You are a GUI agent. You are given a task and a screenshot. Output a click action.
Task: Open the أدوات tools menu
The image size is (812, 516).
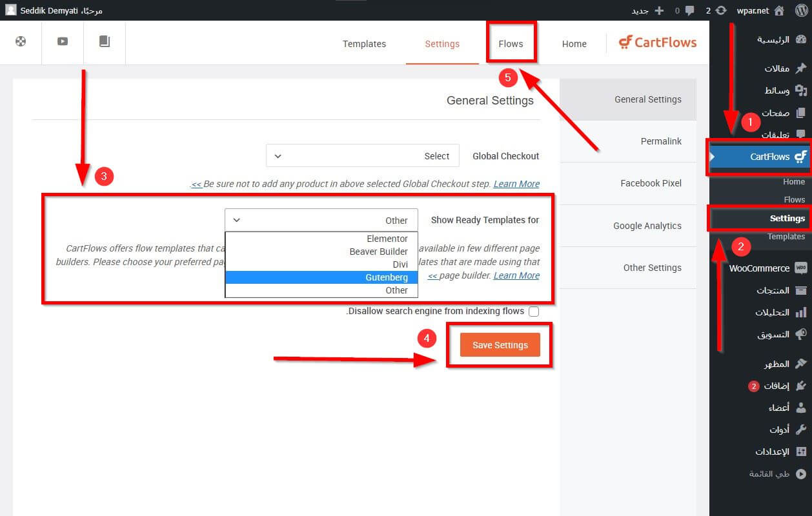(787, 430)
